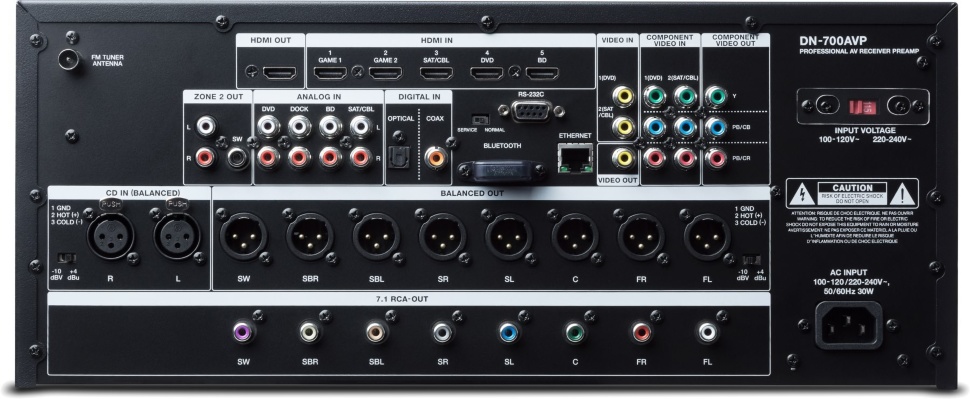Click the green component out Y jack
Screen dimensions: 970x399
pos(716,97)
